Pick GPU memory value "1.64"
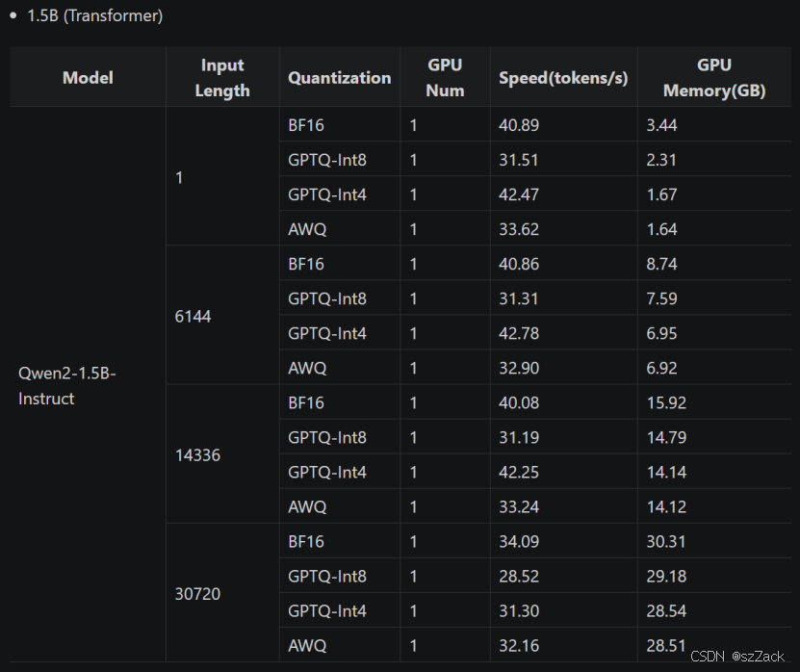800x672 pixels. click(x=661, y=229)
